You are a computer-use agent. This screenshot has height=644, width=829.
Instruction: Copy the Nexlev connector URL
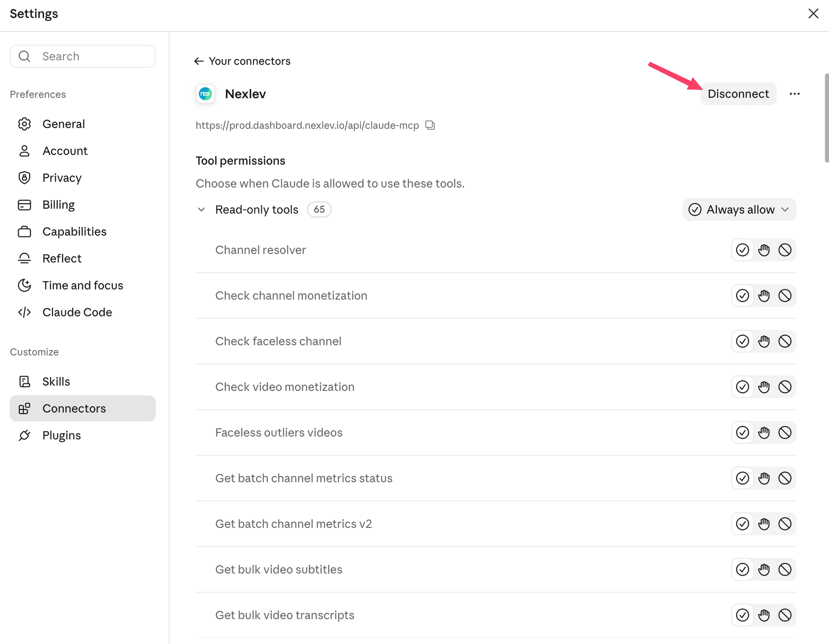[430, 125]
